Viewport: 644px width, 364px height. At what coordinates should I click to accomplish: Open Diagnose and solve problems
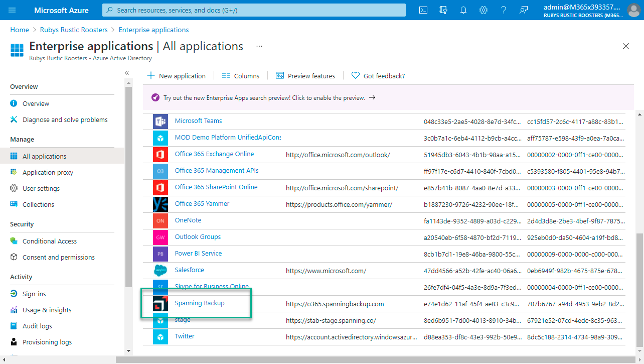pos(65,119)
